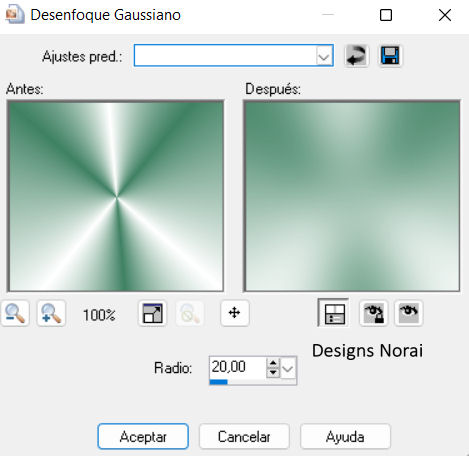This screenshot has height=456, width=469.
Task: Decrease Radio with the down stepper arrow
Action: (273, 372)
